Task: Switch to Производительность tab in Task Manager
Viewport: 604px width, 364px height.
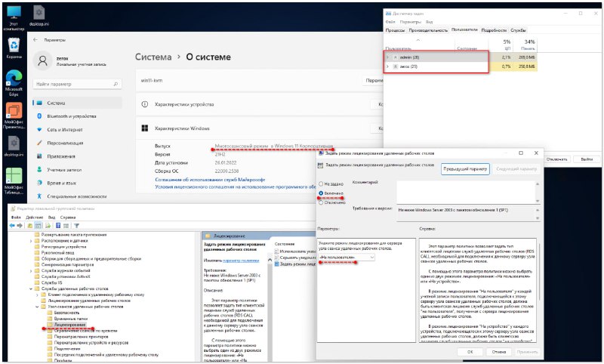Action: [x=428, y=30]
